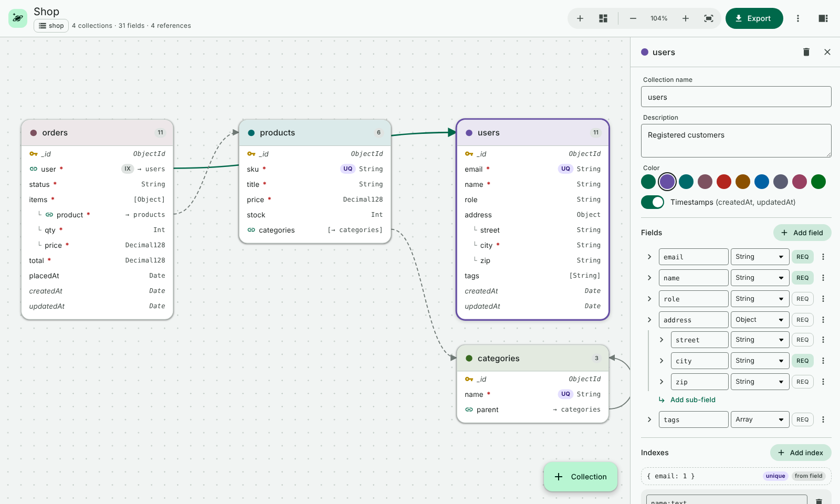
Task: Zoom in with the plus icon beside 104%
Action: tap(686, 18)
